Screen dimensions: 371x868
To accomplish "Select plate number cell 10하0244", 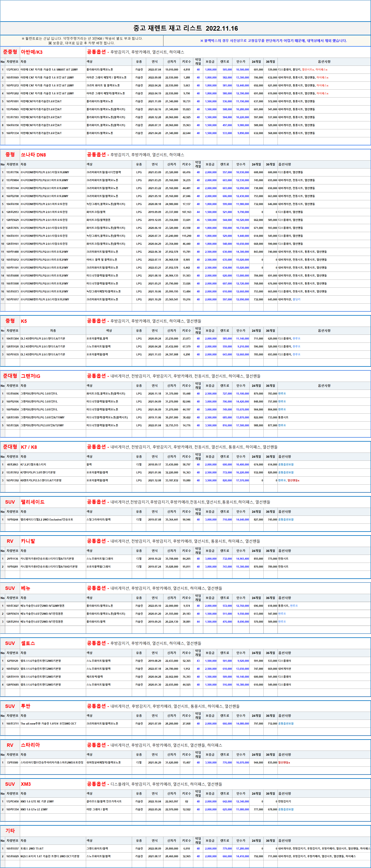I will click(13, 520).
